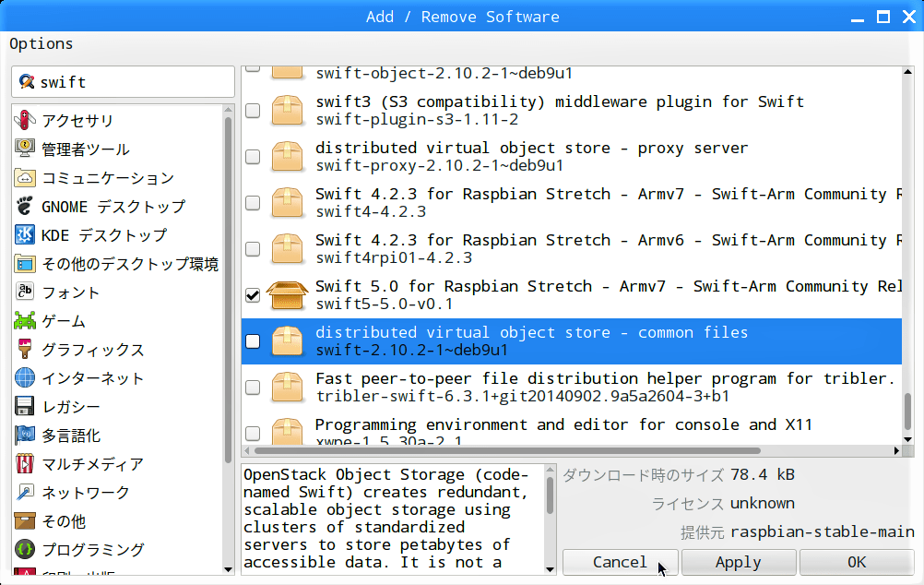Select the レガシー floppy disk icon

(25, 406)
